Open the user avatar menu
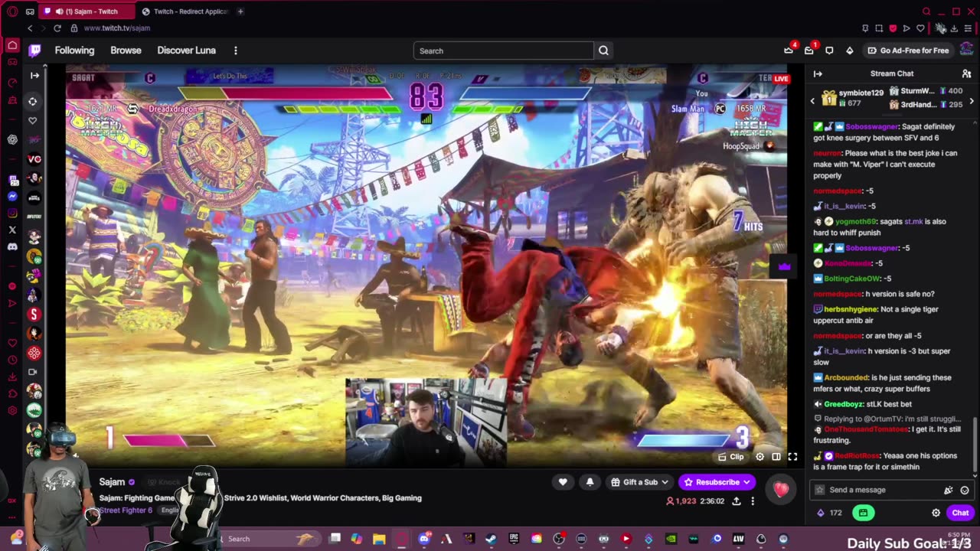This screenshot has width=980, height=551. tap(966, 51)
